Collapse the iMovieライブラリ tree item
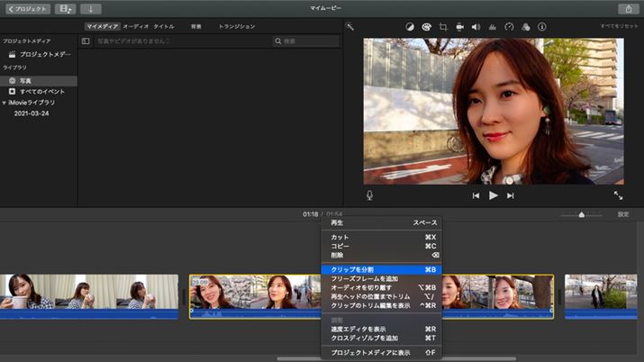The image size is (644, 362). point(4,103)
